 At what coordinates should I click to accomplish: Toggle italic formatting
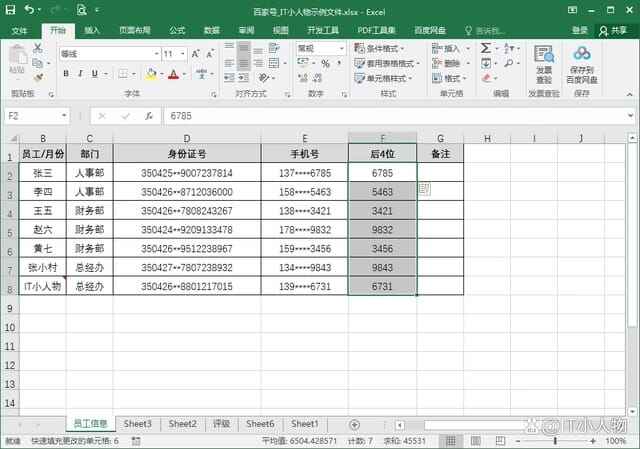coord(81,74)
